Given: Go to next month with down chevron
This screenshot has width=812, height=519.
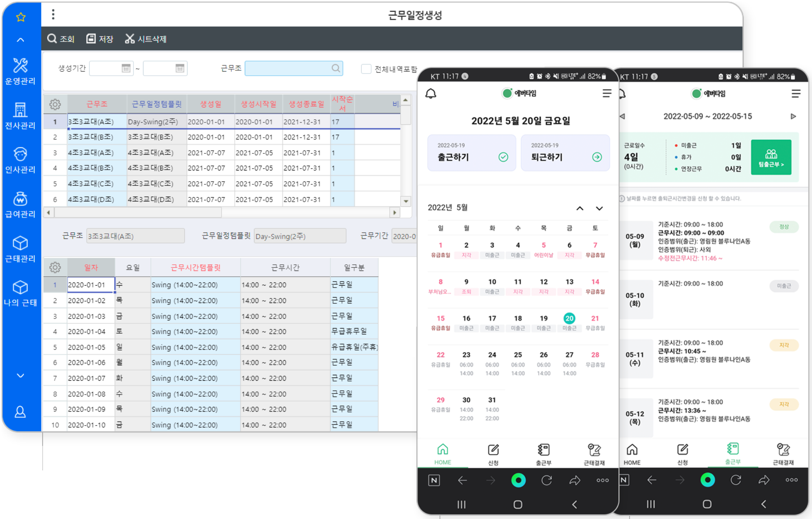Looking at the screenshot, I should coord(599,208).
